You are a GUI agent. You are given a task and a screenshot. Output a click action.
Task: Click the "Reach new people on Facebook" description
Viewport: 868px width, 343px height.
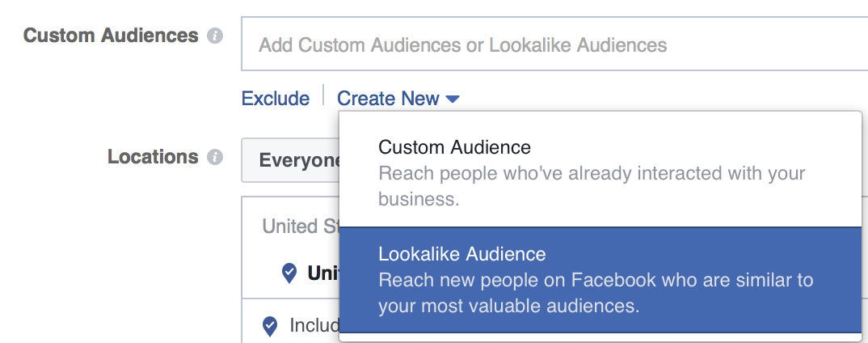[x=596, y=281]
